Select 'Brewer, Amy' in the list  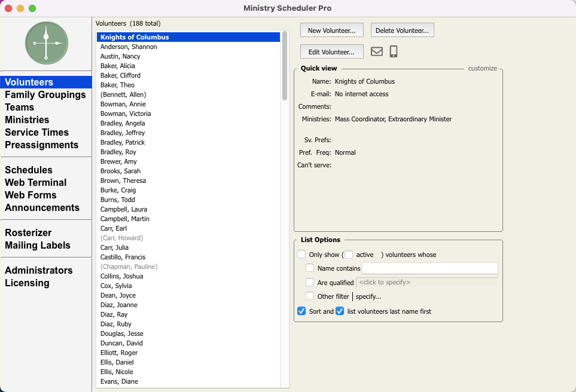[x=188, y=161]
